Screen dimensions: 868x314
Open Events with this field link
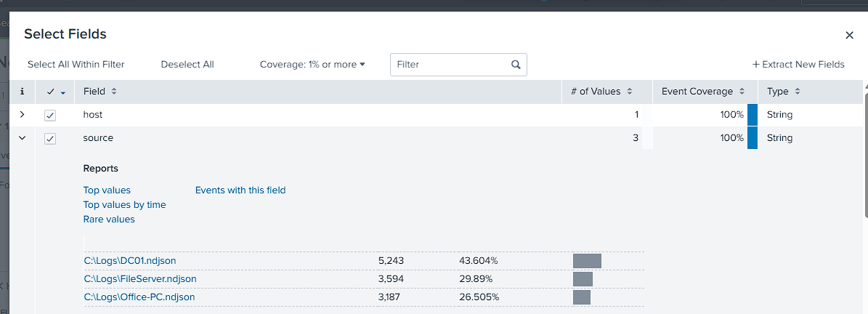[x=240, y=190]
